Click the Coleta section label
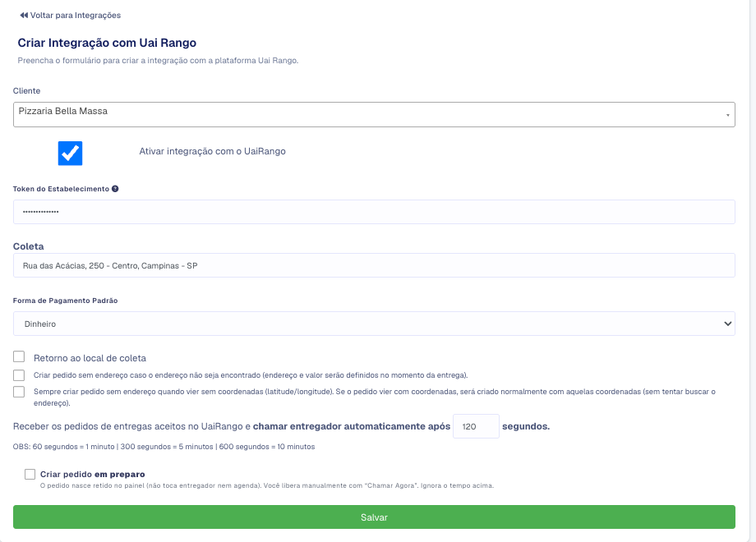Viewport: 756px width, 542px height. click(29, 246)
